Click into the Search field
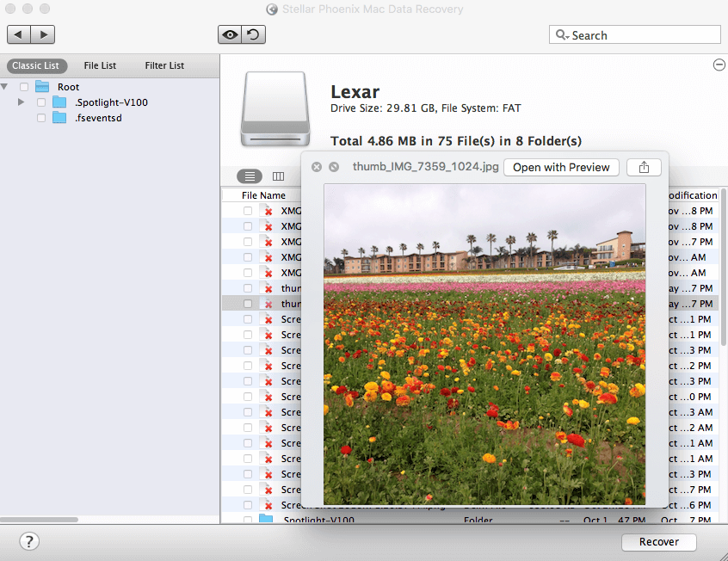This screenshot has width=728, height=561. point(635,34)
